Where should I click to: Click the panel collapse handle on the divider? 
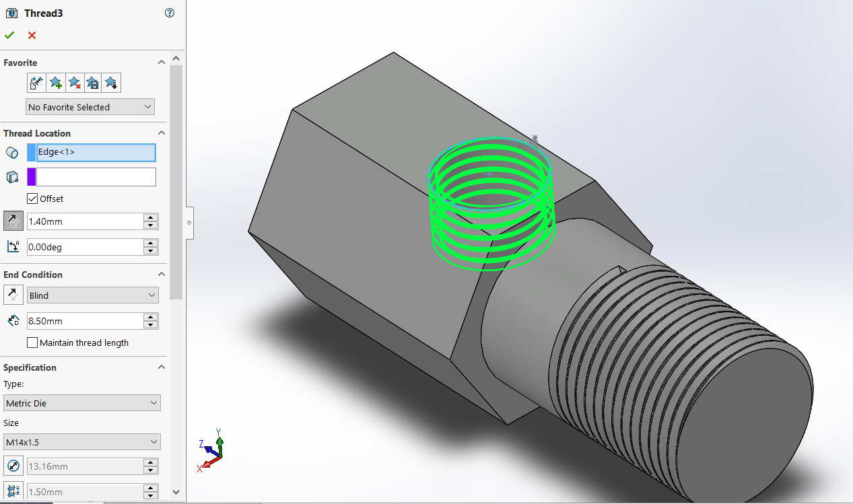point(189,222)
